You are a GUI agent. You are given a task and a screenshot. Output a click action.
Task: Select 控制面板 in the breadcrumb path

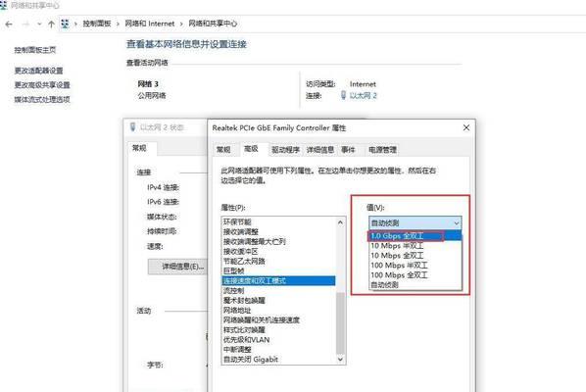pyautogui.click(x=97, y=24)
